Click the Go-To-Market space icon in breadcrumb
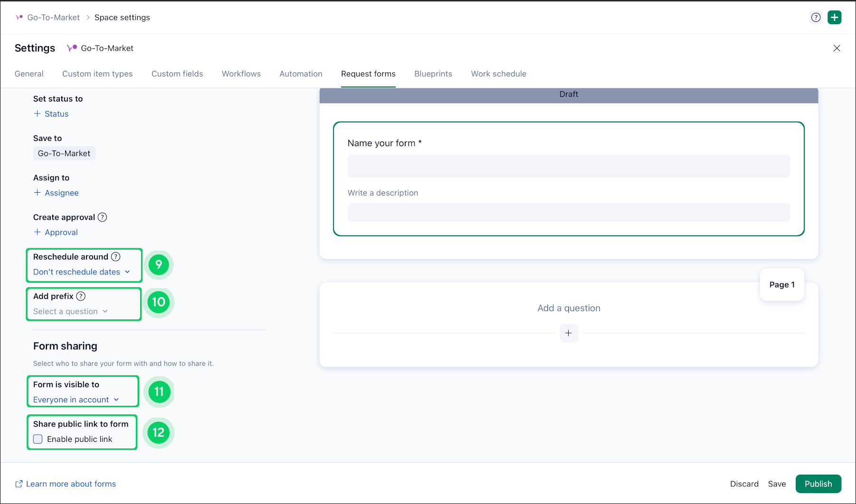This screenshot has width=856, height=504. click(x=19, y=18)
